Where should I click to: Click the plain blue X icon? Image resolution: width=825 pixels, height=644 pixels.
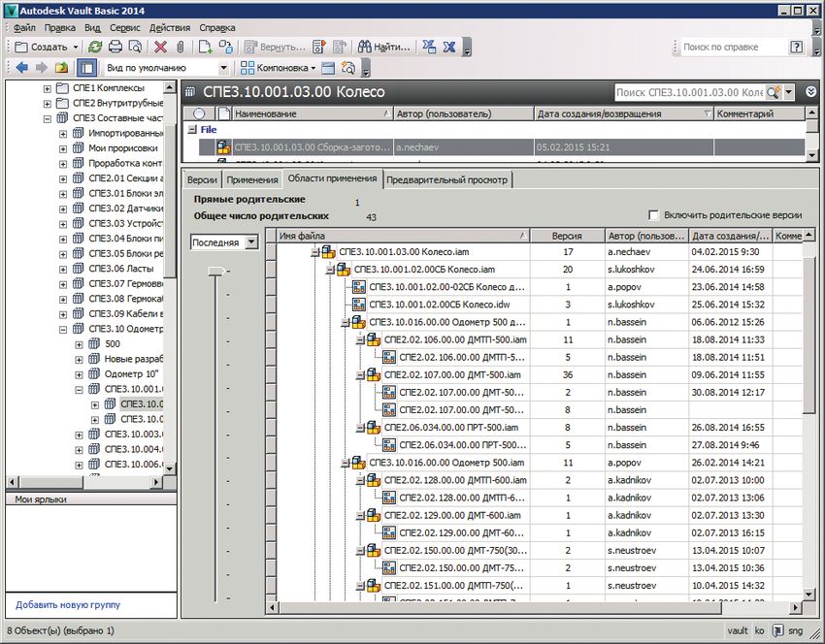tap(448, 47)
